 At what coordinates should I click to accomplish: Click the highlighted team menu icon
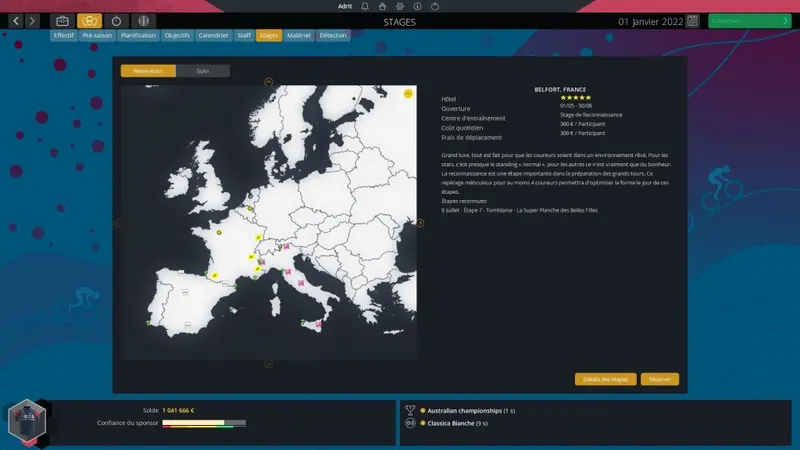[89, 20]
